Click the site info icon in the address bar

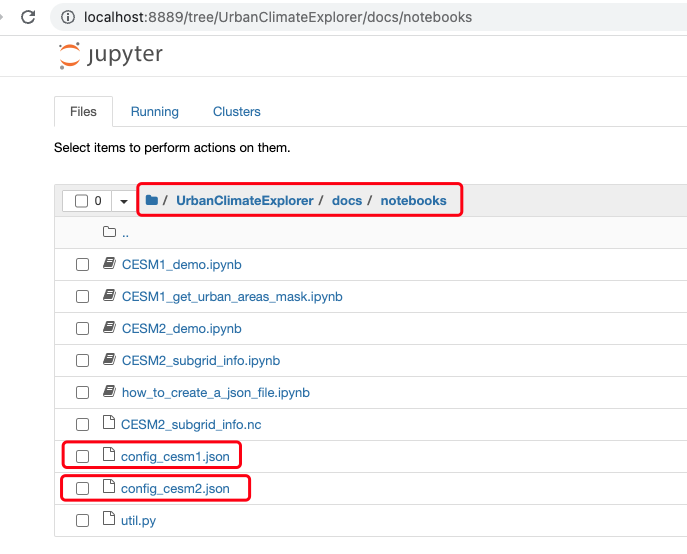68,17
